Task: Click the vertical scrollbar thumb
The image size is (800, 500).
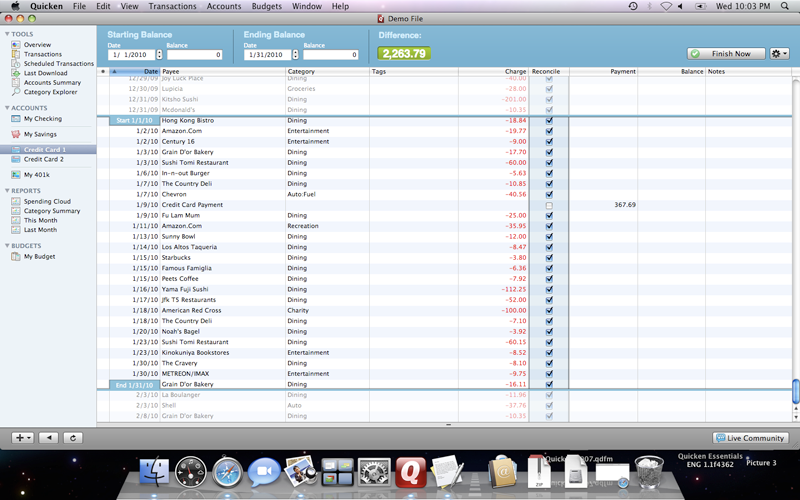Action: (795, 391)
